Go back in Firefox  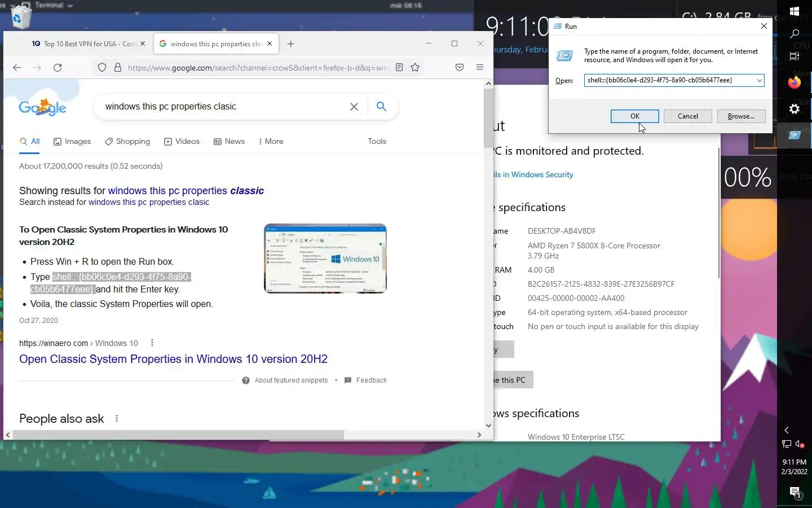click(17, 68)
